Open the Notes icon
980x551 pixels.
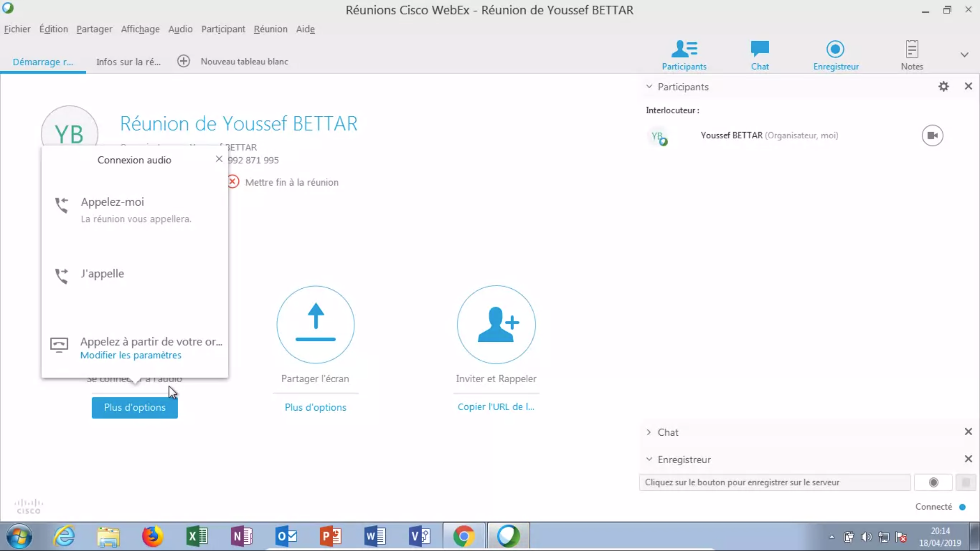pos(912,49)
